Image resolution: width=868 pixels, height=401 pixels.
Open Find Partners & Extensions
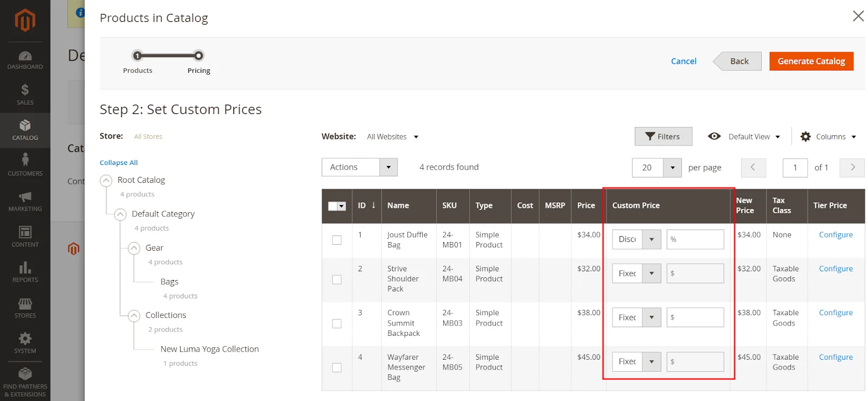(x=25, y=383)
